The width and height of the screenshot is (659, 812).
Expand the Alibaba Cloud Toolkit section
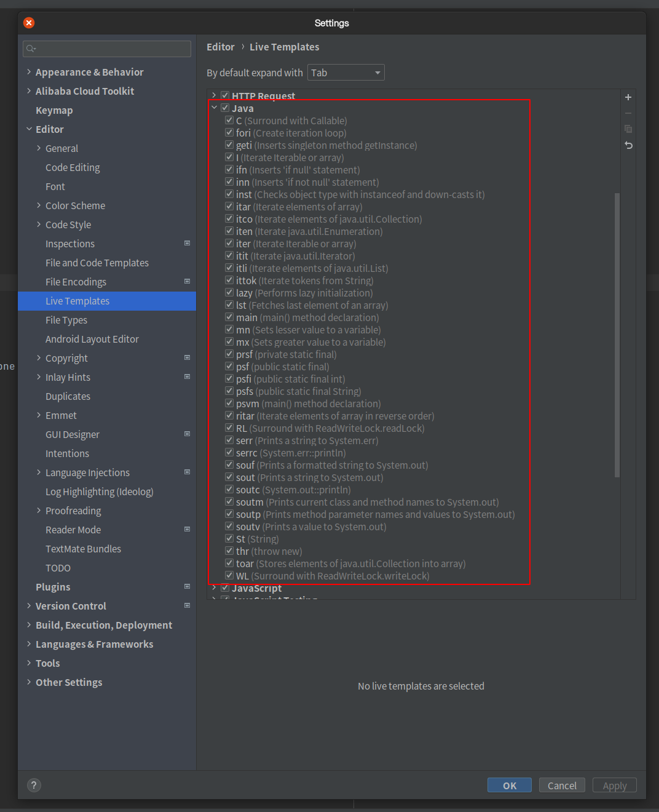tap(29, 91)
